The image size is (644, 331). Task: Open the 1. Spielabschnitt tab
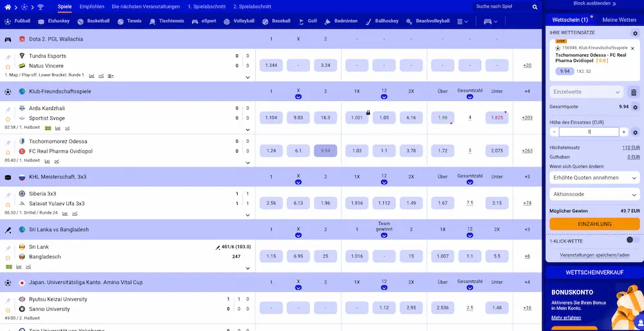207,6
